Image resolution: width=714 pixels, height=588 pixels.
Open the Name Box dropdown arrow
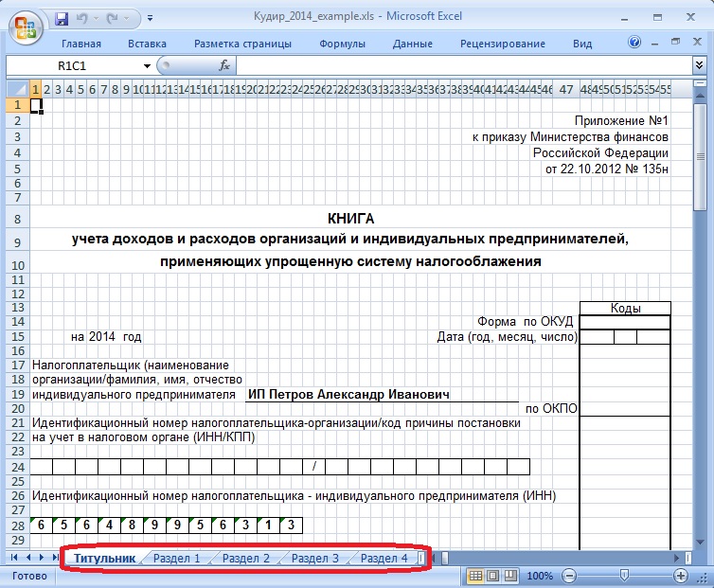pyautogui.click(x=147, y=66)
